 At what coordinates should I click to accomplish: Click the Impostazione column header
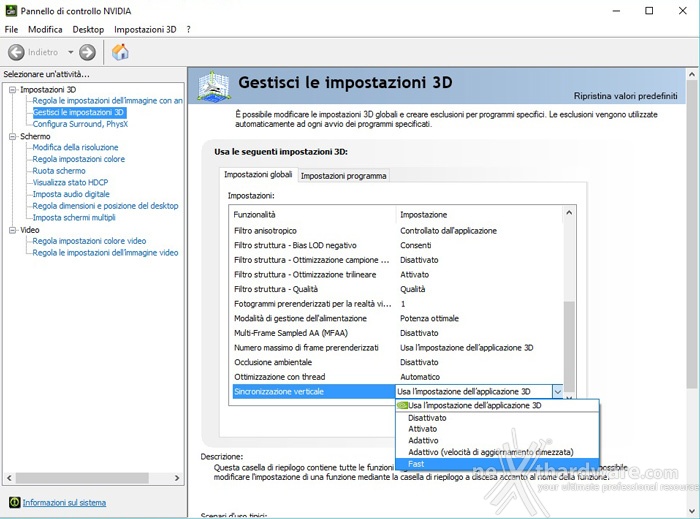point(479,215)
